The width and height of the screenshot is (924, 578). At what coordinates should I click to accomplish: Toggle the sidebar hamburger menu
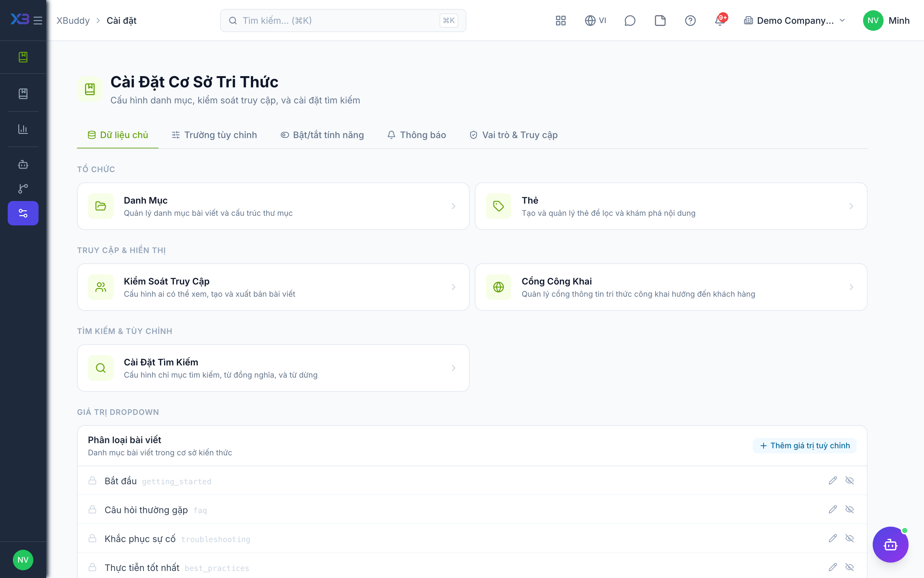coord(38,21)
